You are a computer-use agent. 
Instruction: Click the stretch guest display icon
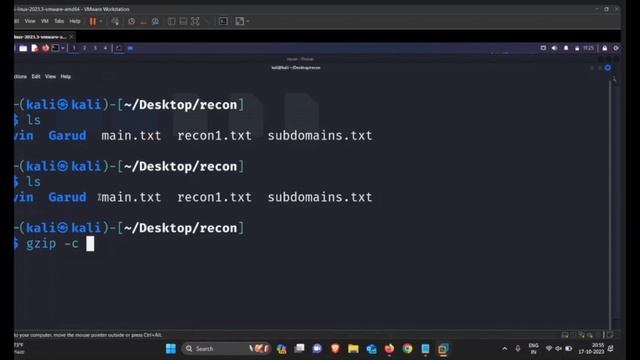(x=240, y=21)
